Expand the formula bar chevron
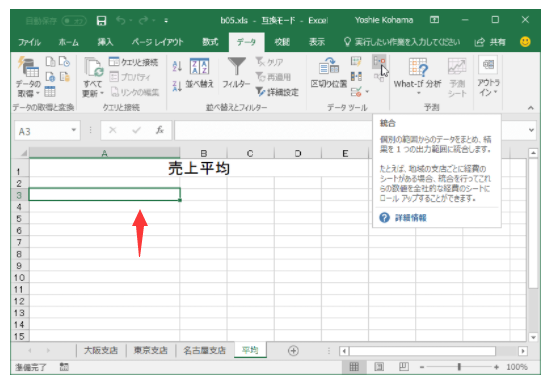Screen dimensions: 544x381 coord(531,130)
